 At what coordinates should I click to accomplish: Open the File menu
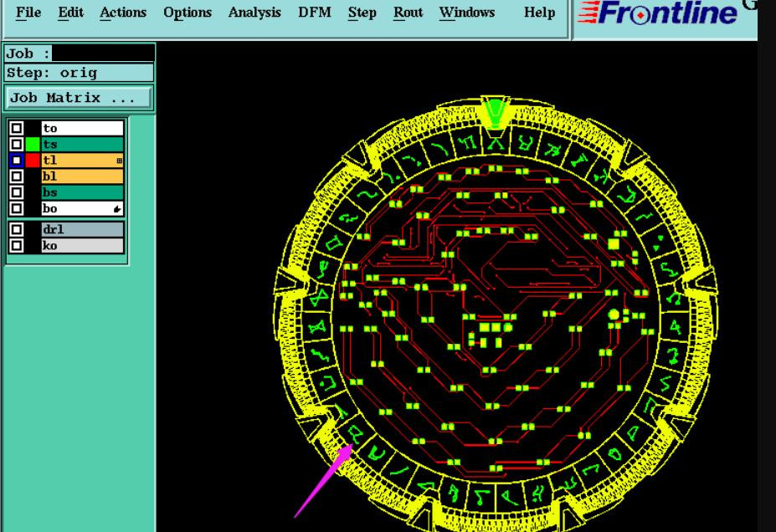[28, 13]
